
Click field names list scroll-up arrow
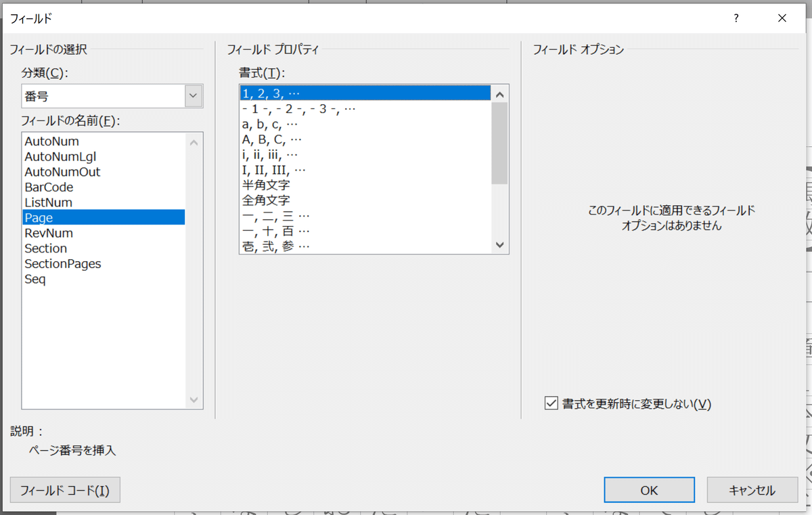pos(194,142)
